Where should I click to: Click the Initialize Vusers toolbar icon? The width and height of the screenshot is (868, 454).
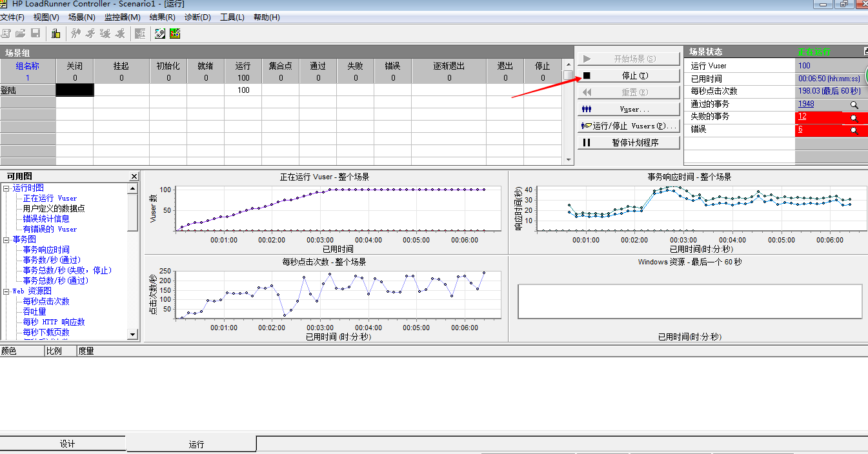[76, 33]
